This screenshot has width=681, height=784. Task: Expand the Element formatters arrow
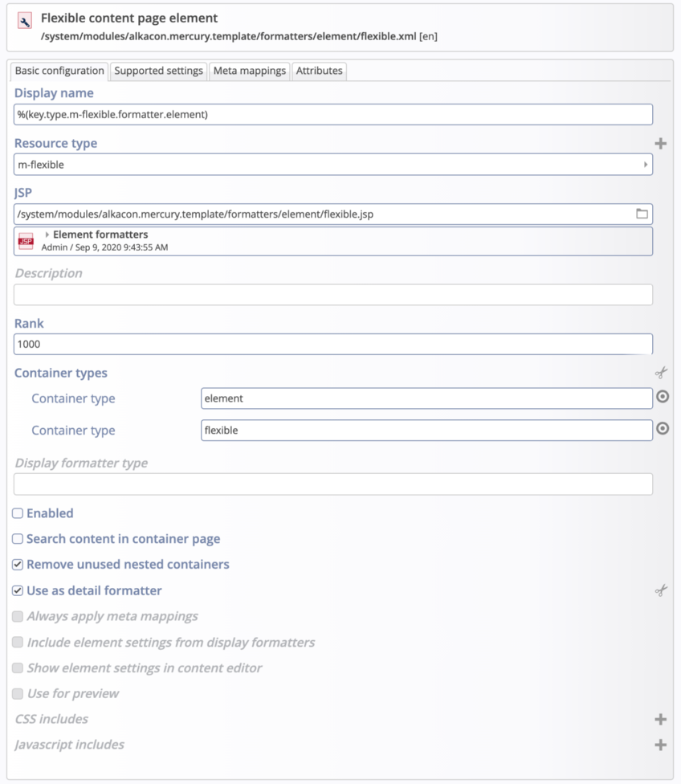(47, 235)
